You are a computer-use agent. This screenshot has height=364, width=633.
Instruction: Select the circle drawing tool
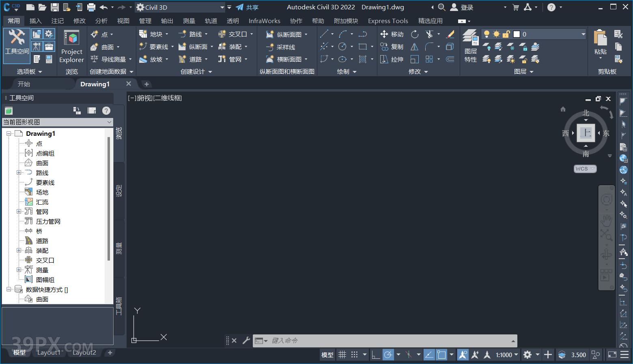[342, 47]
